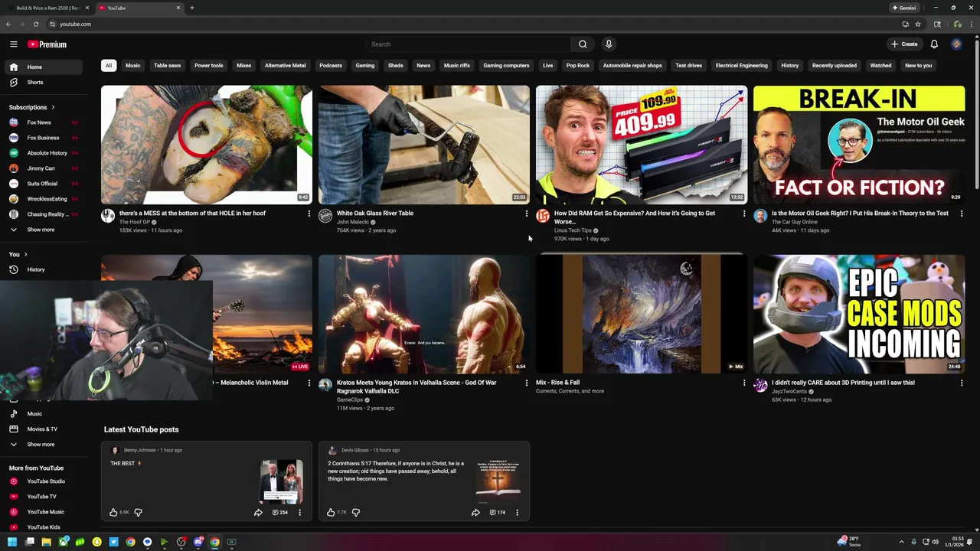
Task: Open options for the RAM expensive video
Action: click(744, 214)
